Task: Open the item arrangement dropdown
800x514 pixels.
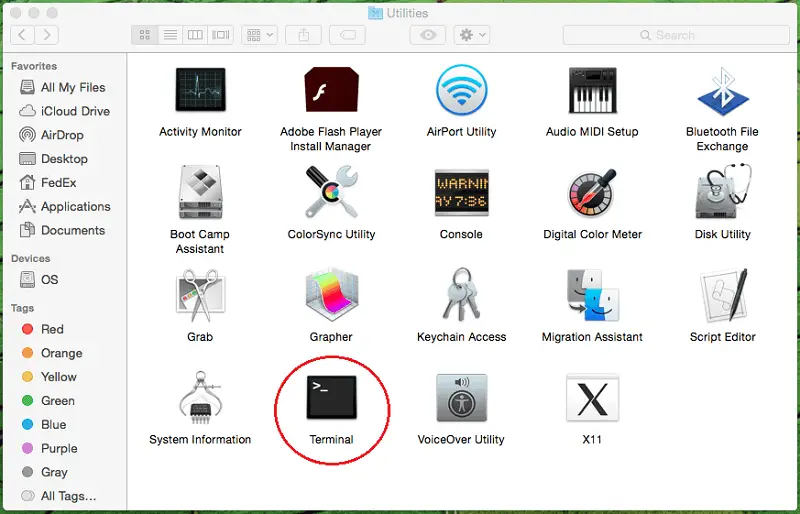Action: point(260,35)
